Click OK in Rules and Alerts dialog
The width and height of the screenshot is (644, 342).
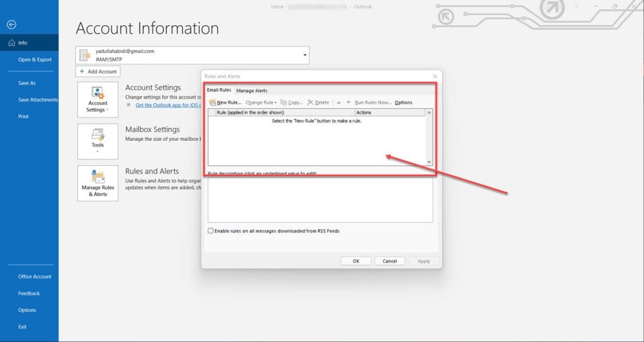[x=356, y=261]
